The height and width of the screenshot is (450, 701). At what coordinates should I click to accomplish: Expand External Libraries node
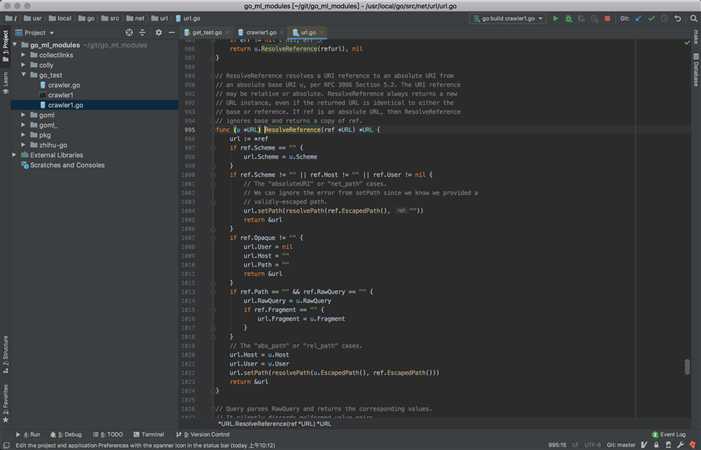[x=14, y=155]
